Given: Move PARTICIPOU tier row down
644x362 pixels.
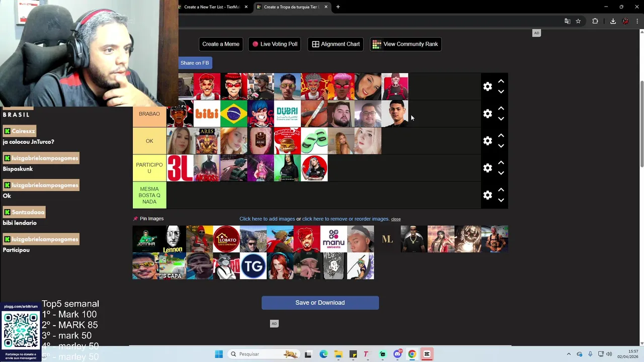Looking at the screenshot, I should (x=501, y=173).
